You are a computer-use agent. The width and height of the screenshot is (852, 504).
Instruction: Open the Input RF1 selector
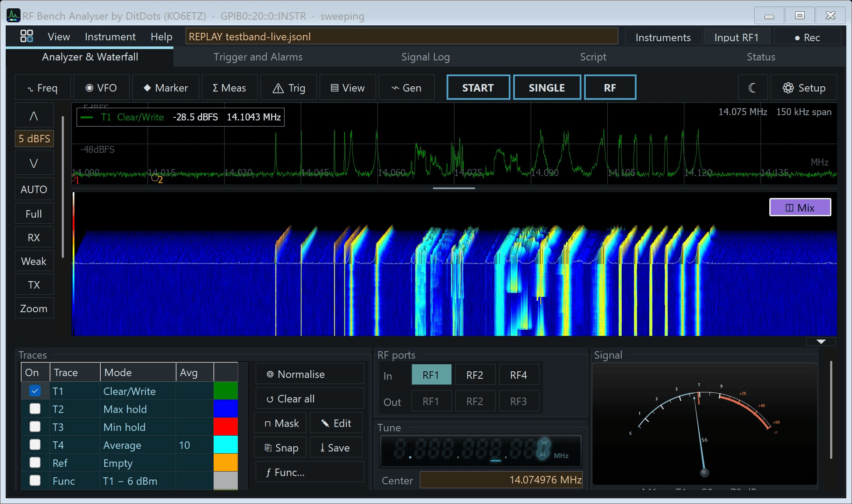736,37
